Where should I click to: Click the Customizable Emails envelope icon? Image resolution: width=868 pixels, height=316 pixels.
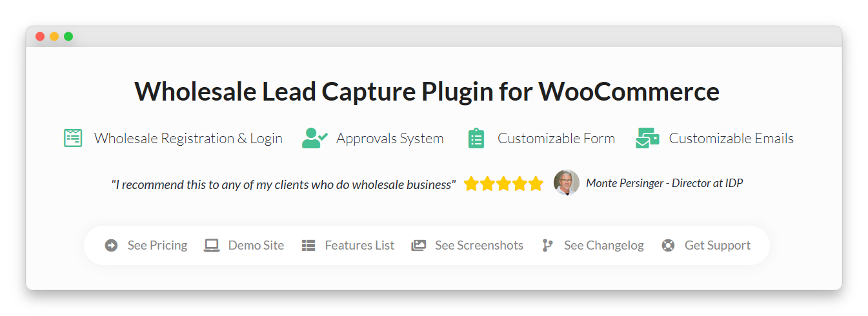(x=647, y=138)
